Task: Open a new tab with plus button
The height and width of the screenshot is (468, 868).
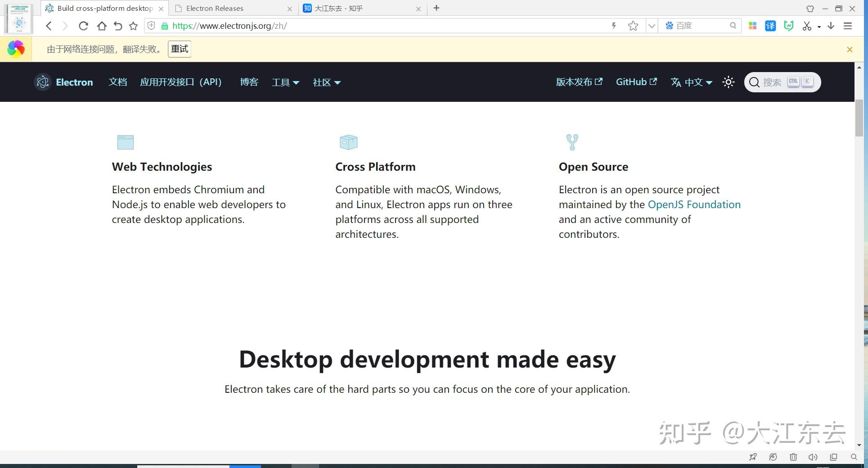Action: point(436,8)
